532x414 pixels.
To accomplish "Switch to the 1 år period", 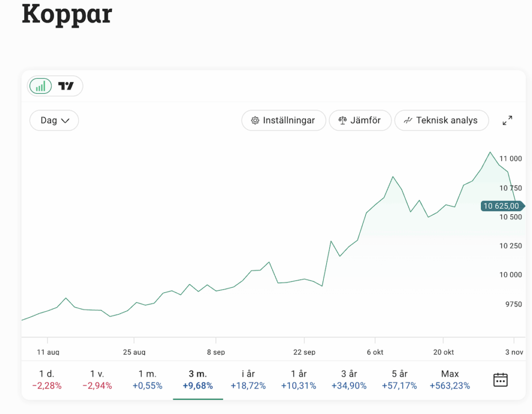I will [x=299, y=380].
